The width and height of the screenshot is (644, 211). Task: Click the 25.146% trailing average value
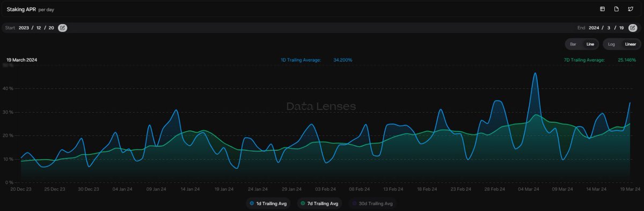tap(627, 60)
